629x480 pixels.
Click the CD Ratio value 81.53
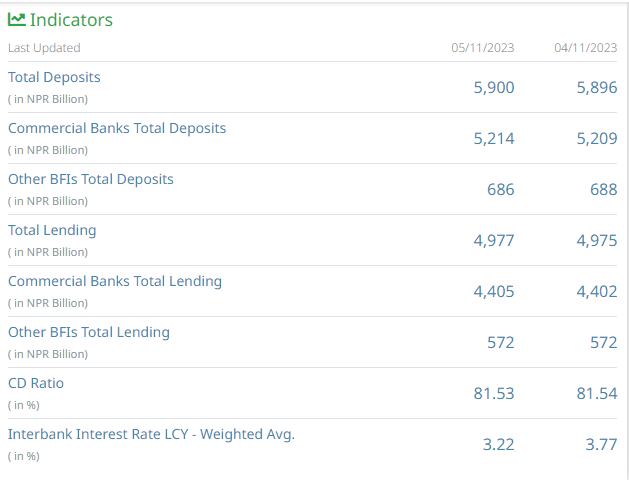click(x=494, y=394)
